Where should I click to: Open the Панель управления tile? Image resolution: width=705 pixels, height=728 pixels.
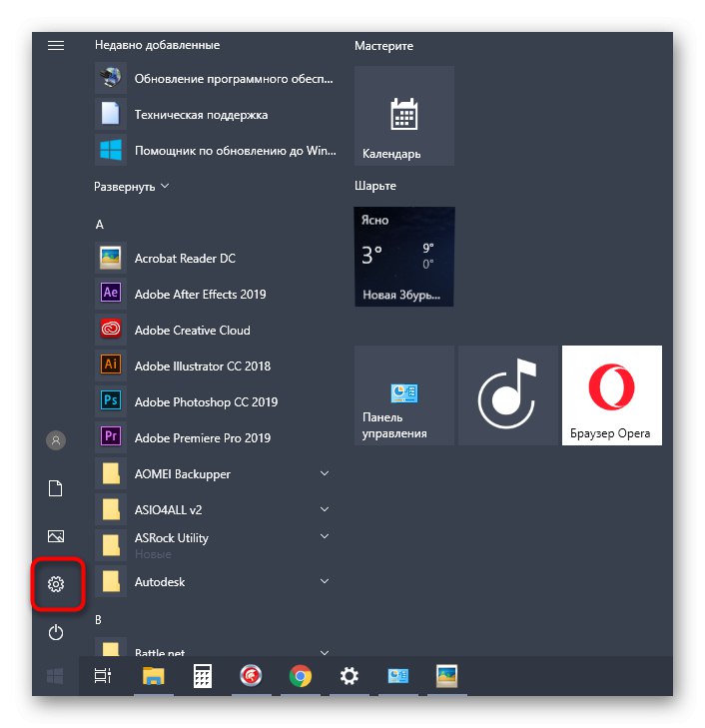(x=404, y=395)
